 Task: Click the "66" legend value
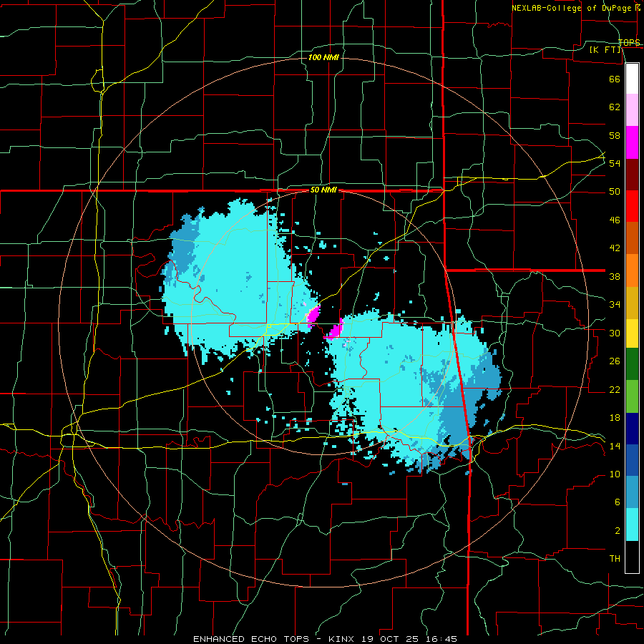point(615,79)
